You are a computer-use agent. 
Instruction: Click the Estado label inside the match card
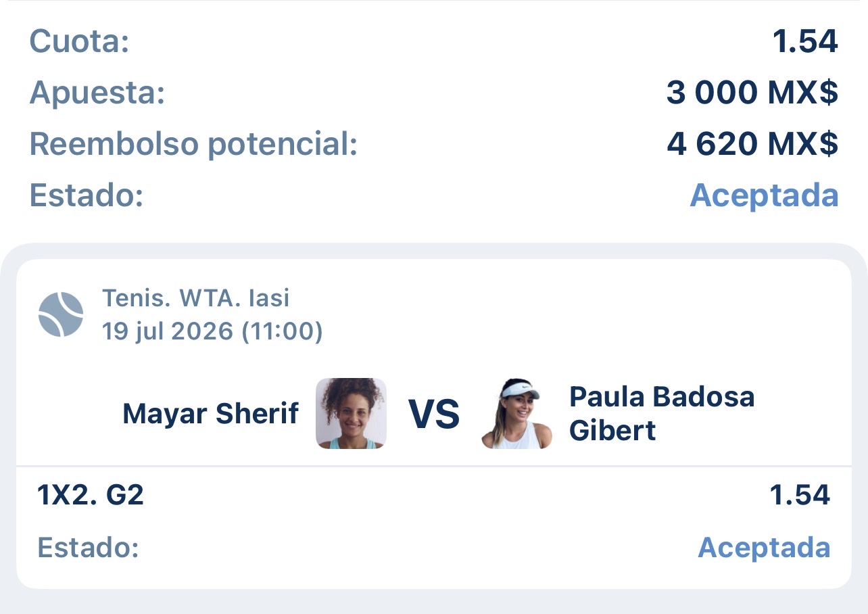click(x=88, y=547)
